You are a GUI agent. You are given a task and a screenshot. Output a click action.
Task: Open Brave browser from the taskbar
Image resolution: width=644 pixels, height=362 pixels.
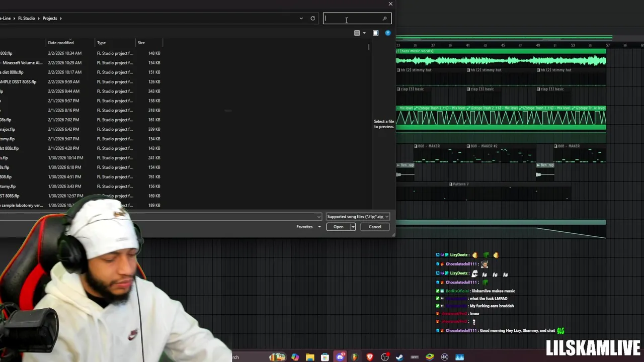pyautogui.click(x=370, y=357)
